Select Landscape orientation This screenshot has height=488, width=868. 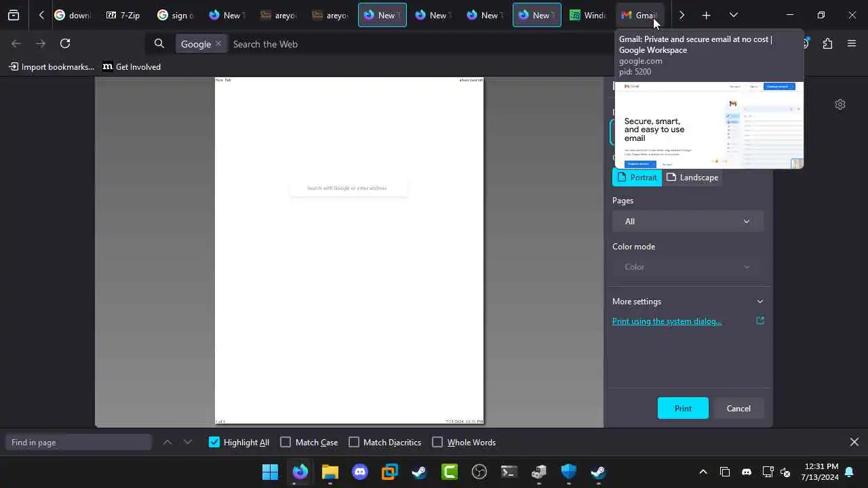(692, 177)
